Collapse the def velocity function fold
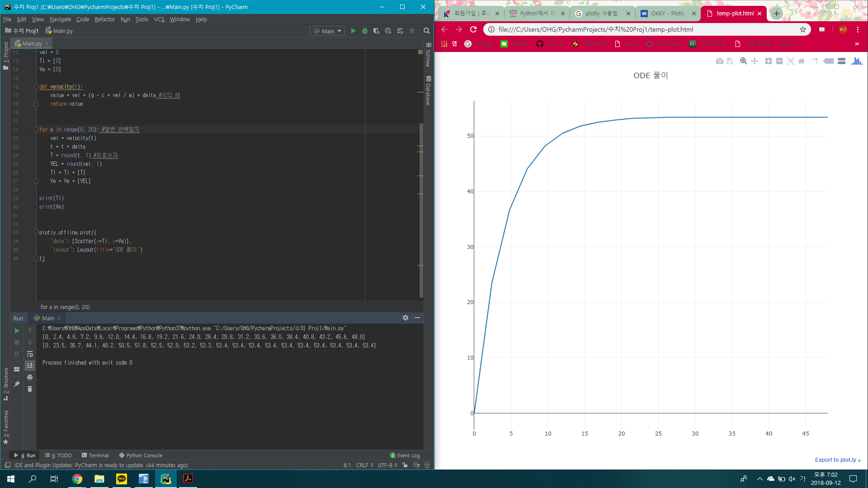 click(36, 86)
